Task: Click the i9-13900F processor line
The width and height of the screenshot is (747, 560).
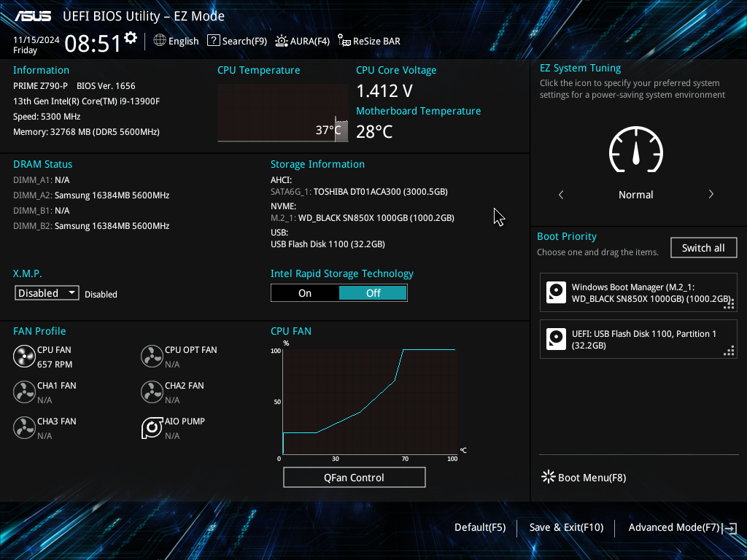Action: click(x=87, y=101)
